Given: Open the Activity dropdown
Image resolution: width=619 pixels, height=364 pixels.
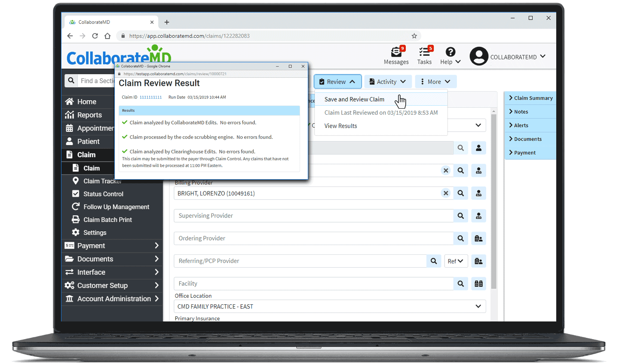Looking at the screenshot, I should tap(388, 82).
